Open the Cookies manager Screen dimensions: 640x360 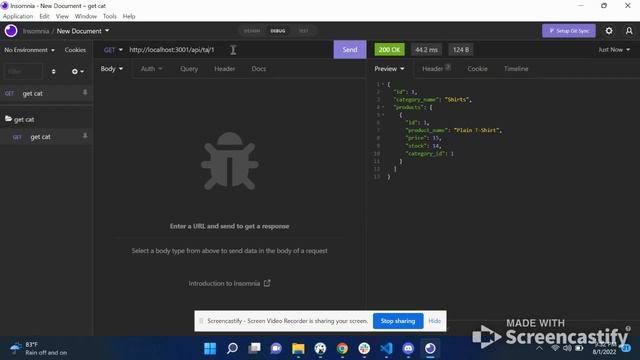tap(75, 50)
